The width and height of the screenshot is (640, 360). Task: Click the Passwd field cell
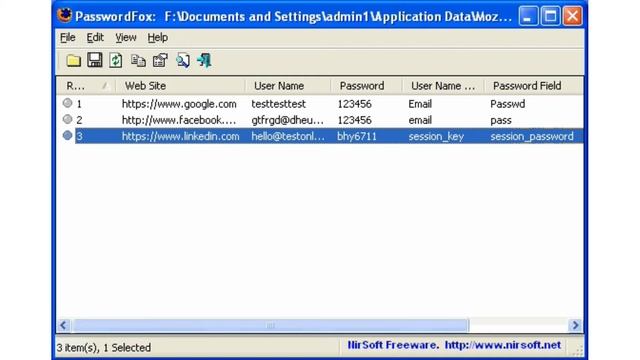coord(508,104)
